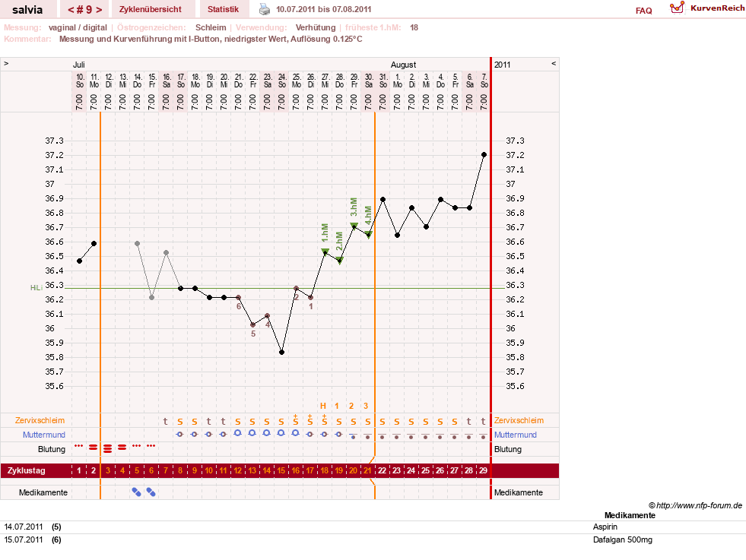The width and height of the screenshot is (746, 560).
Task: Open the KurvenReich logo link
Action: pos(707,8)
